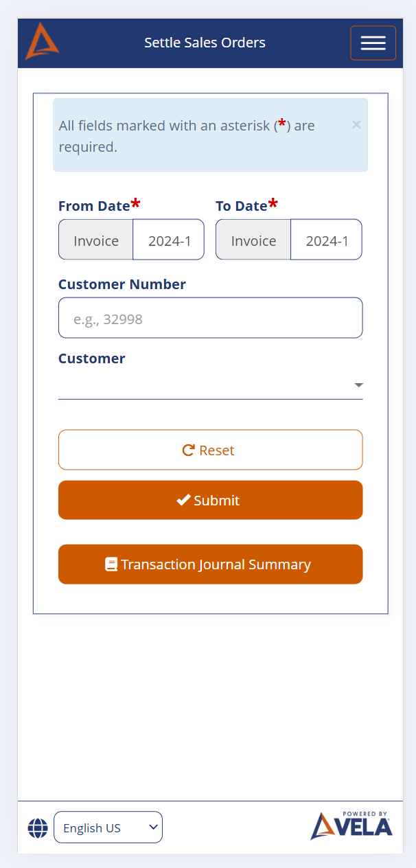Click the To Date Invoice label
The height and width of the screenshot is (868, 416).
(253, 240)
